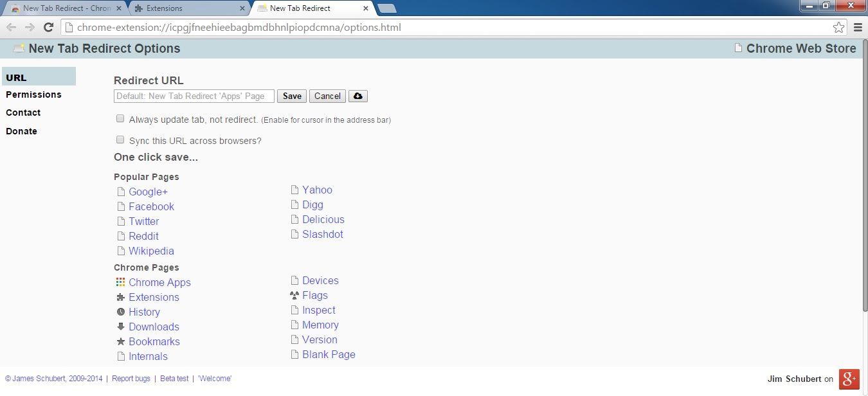
Task: Enable 'Always update tab, not redirect'
Action: click(x=120, y=118)
